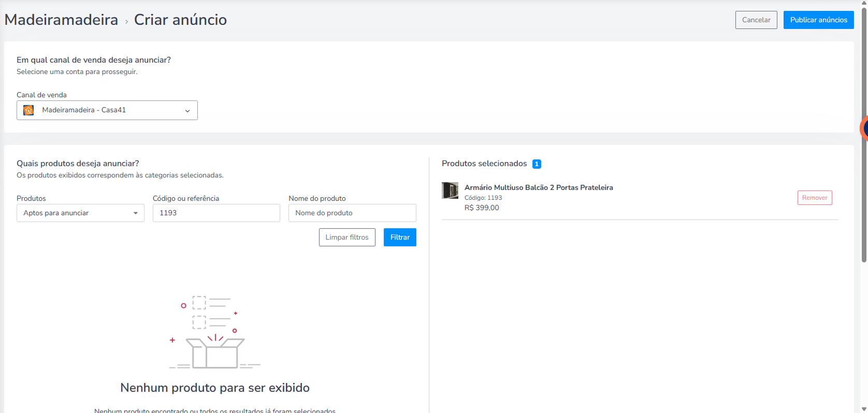Go back to Madeiramadeira breadcrumb
Image resolution: width=868 pixels, height=413 pixels.
61,20
